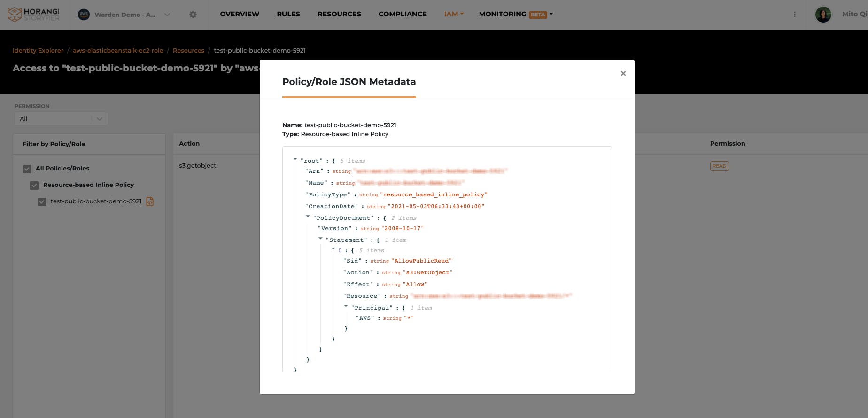
Task: Open the Permission All dropdown
Action: [x=61, y=119]
